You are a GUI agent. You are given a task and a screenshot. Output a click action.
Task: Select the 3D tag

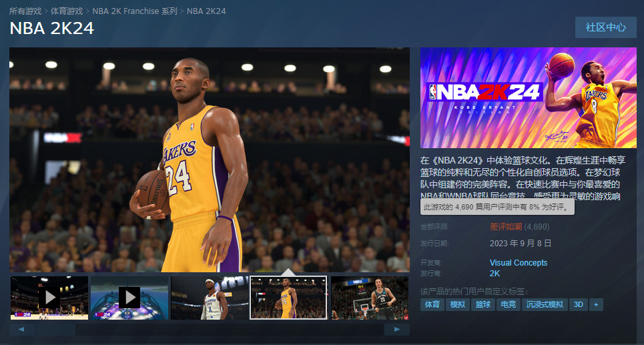tap(579, 304)
